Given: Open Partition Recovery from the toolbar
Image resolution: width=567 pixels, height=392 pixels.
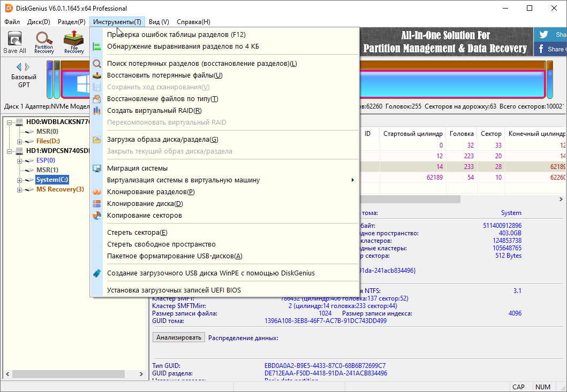Looking at the screenshot, I should point(44,42).
